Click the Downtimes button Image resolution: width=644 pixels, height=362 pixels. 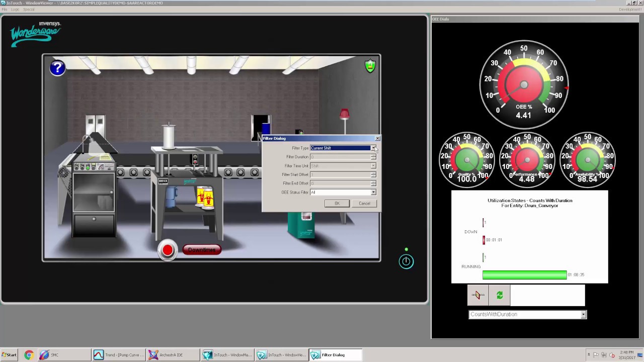click(x=202, y=250)
